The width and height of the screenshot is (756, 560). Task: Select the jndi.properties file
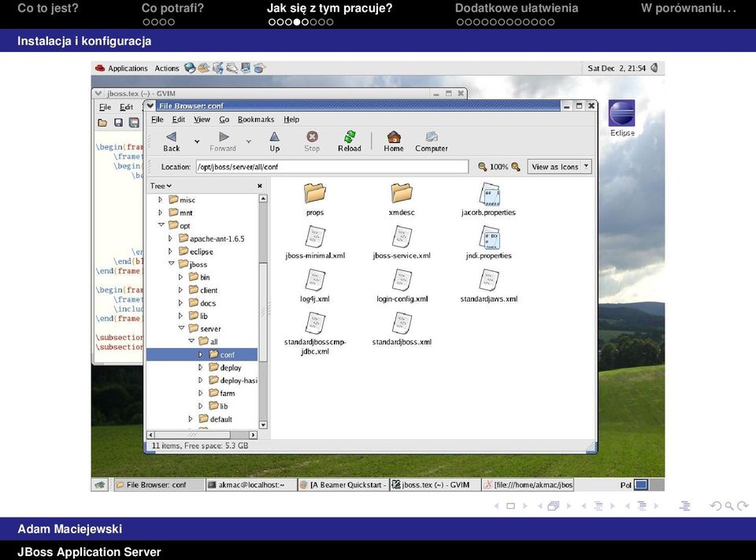click(488, 243)
